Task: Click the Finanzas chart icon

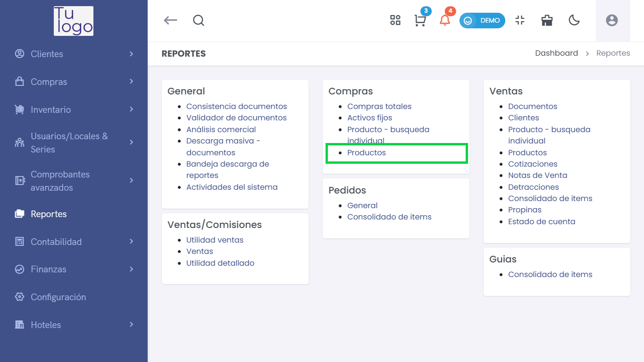Action: point(19,269)
